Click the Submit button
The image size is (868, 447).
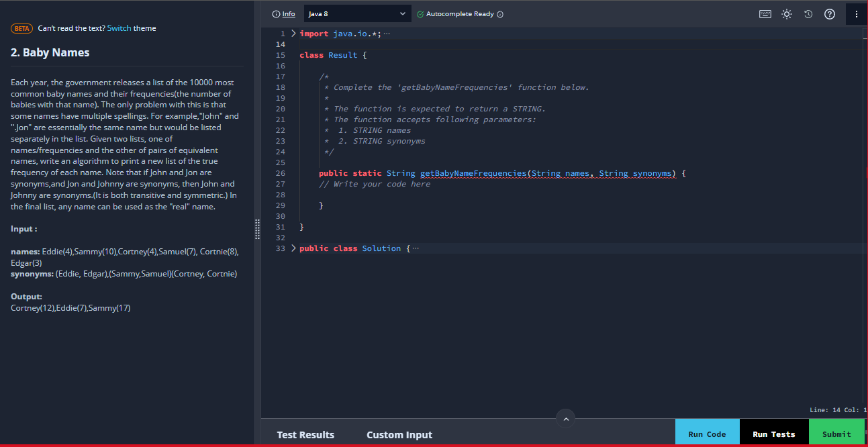pos(836,433)
